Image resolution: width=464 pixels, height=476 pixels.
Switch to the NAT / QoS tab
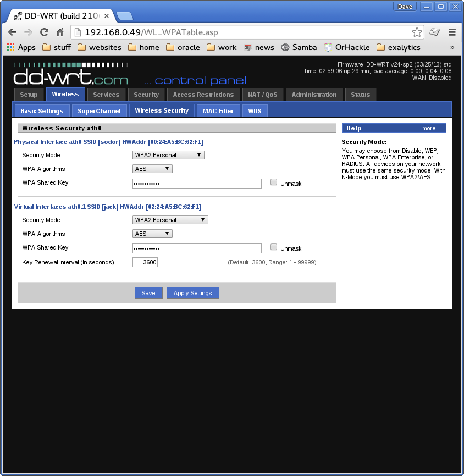point(263,95)
